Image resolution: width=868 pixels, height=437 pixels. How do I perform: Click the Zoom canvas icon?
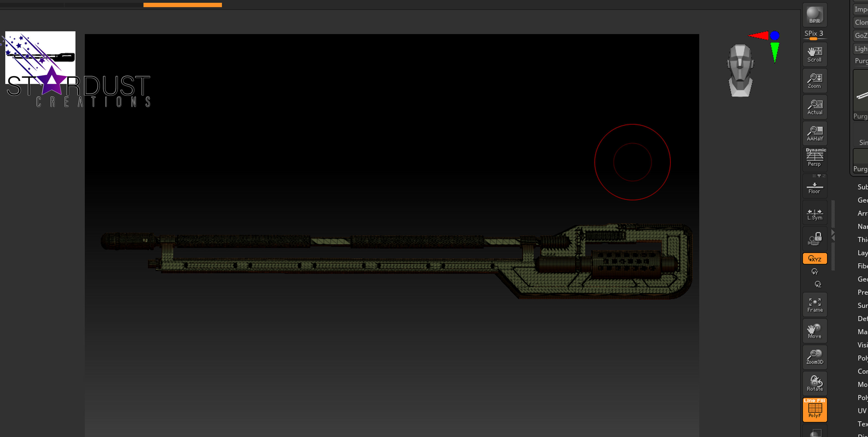click(x=814, y=81)
